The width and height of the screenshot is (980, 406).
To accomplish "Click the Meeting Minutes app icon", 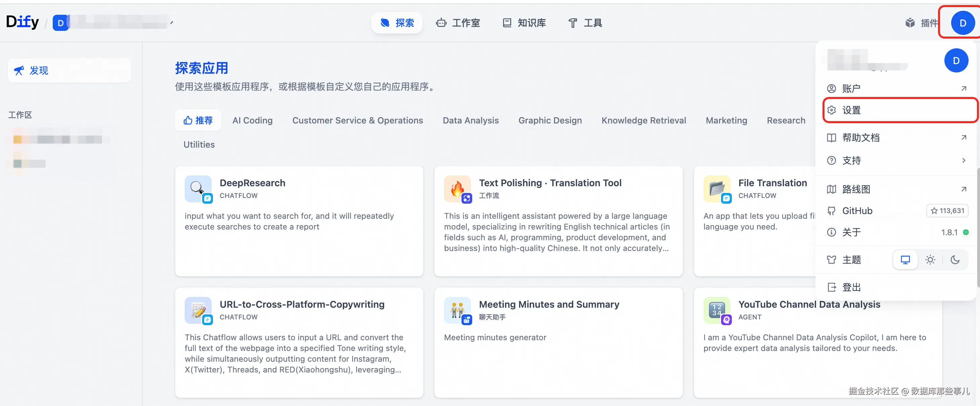I will click(457, 310).
